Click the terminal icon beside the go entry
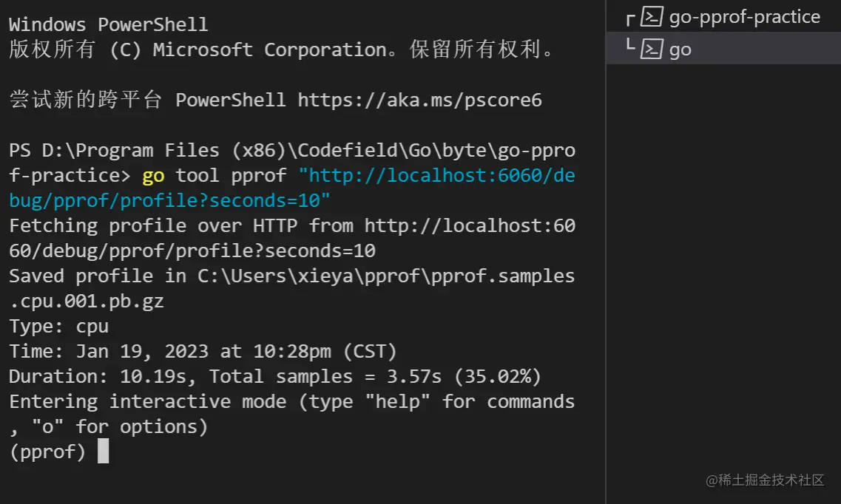The width and height of the screenshot is (841, 504). click(652, 50)
